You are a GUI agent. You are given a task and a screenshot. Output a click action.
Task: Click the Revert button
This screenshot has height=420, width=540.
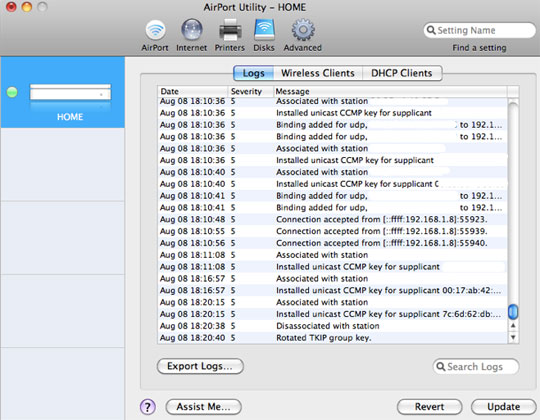(429, 407)
